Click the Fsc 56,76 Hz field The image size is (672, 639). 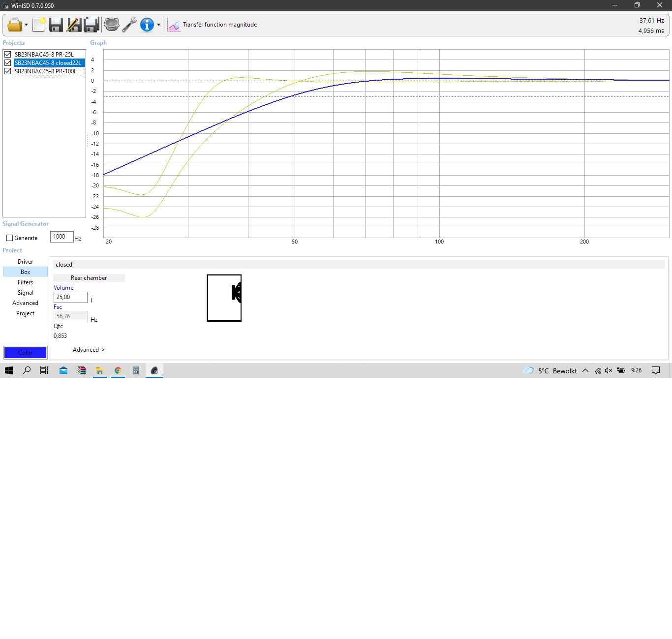point(70,316)
